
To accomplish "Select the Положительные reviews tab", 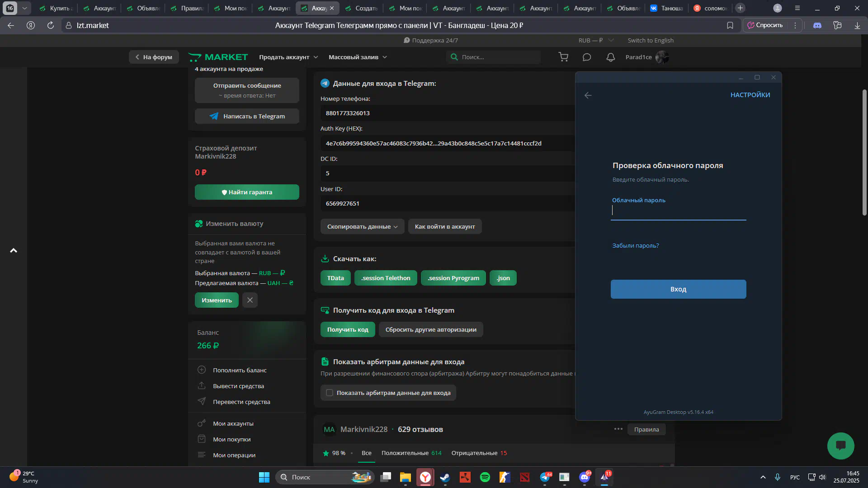I will (x=411, y=453).
